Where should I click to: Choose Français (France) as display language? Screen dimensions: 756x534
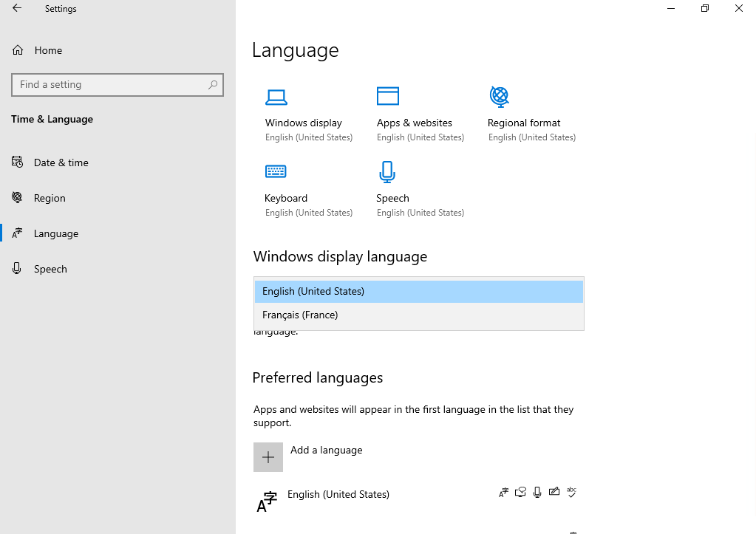[x=418, y=315]
